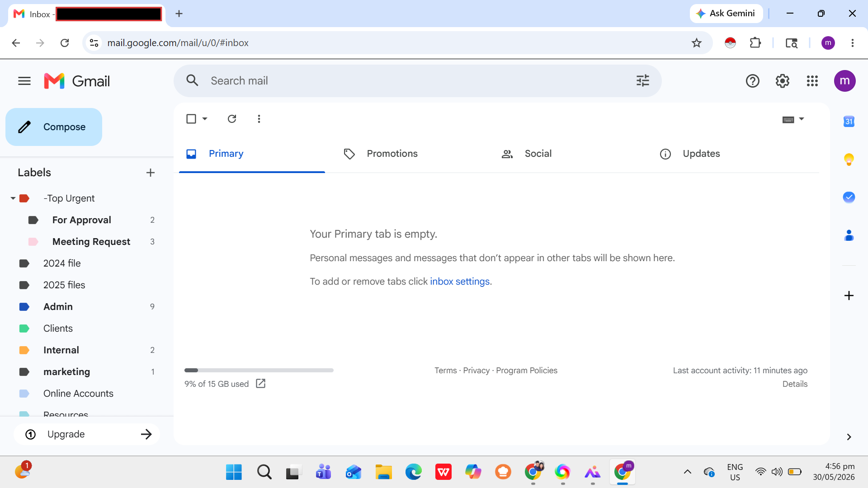Open the 2024 file label
The image size is (868, 488).
[62, 263]
